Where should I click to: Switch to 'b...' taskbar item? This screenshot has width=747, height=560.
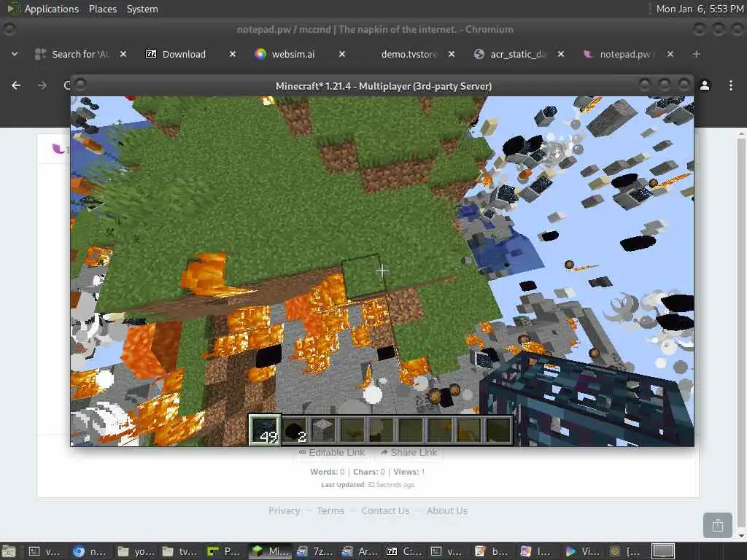(492, 551)
